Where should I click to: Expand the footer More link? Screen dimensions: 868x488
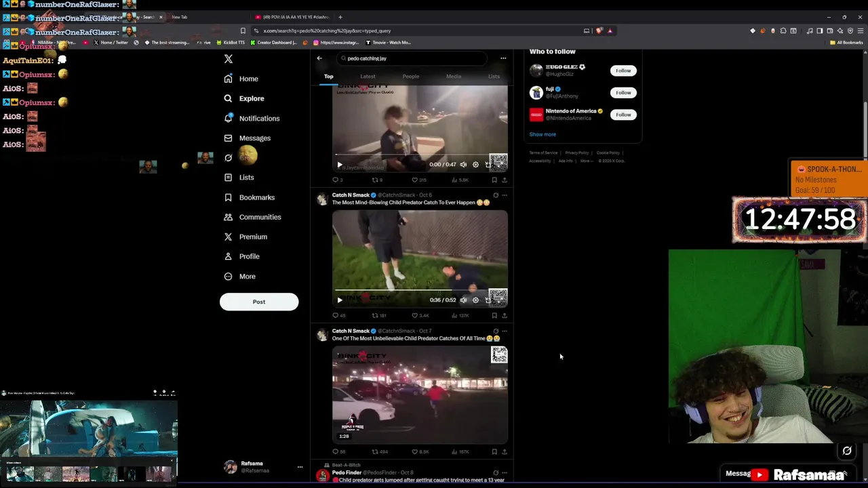point(586,161)
